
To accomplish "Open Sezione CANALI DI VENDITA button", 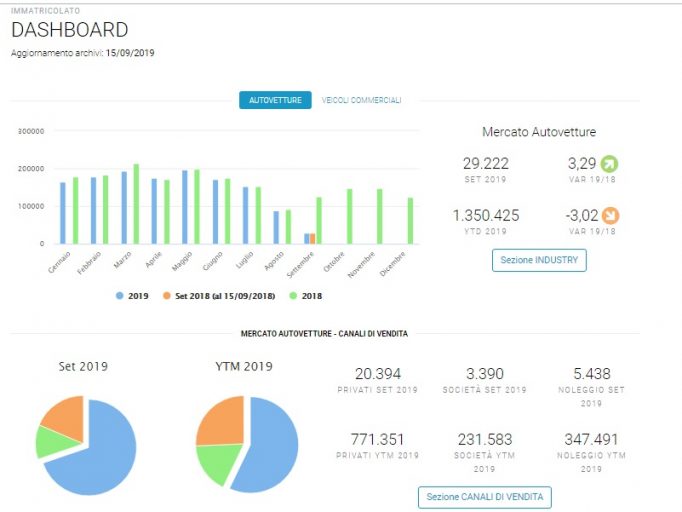I will click(x=485, y=497).
